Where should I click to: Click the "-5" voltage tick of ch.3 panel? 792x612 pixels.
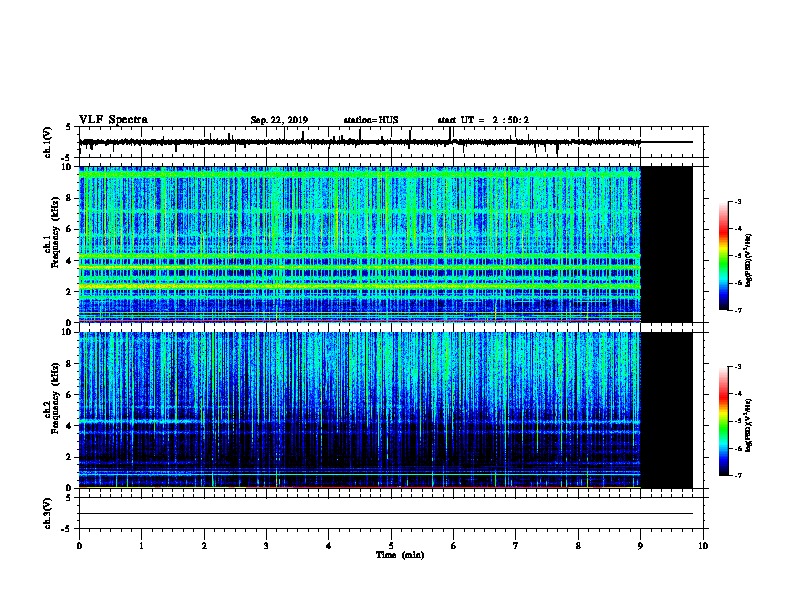67,529
